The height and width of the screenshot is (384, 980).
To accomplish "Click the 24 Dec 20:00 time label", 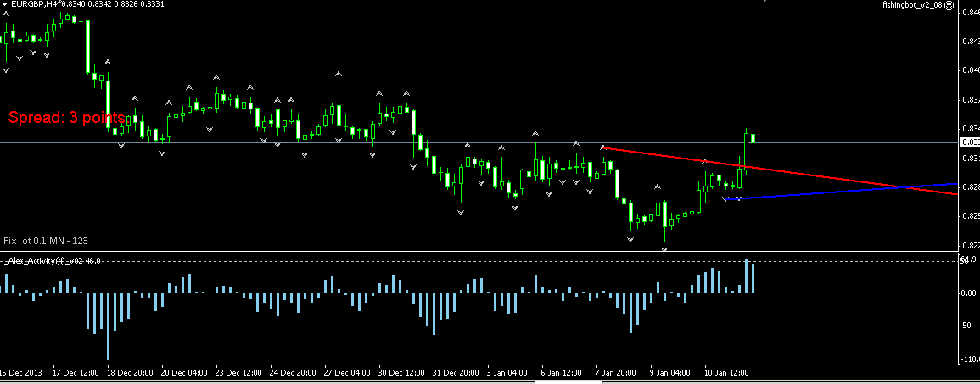I will click(293, 372).
